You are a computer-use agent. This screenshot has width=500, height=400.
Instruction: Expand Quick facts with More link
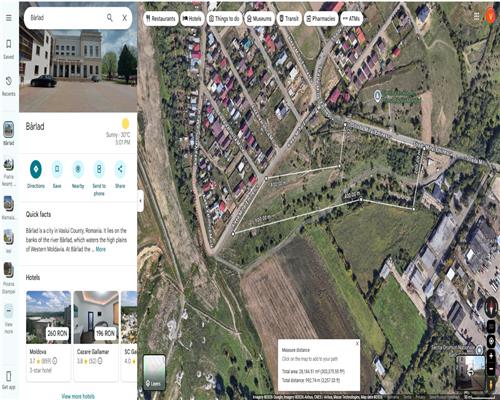101,249
